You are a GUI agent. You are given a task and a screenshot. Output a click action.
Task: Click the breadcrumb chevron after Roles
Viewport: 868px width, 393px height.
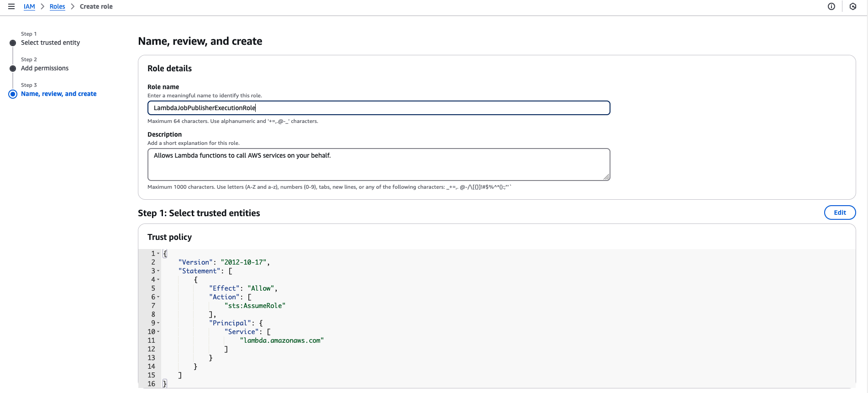73,6
